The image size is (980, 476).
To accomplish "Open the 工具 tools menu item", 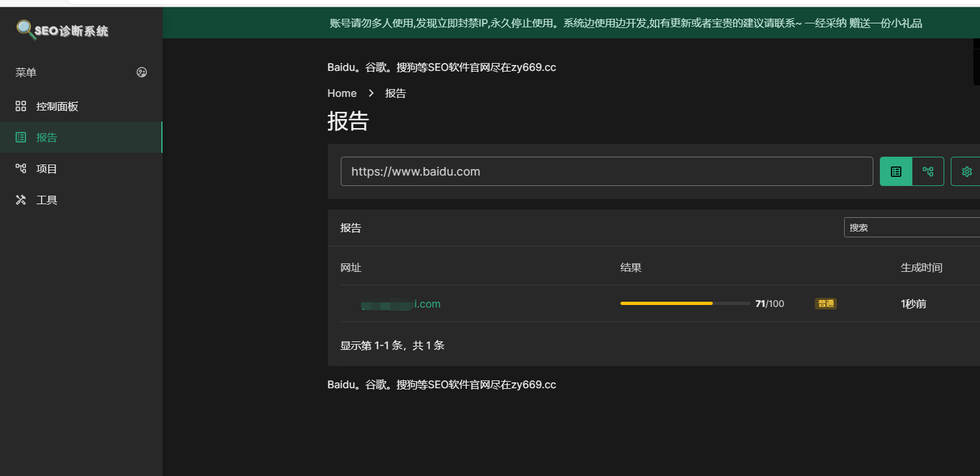I will click(47, 200).
